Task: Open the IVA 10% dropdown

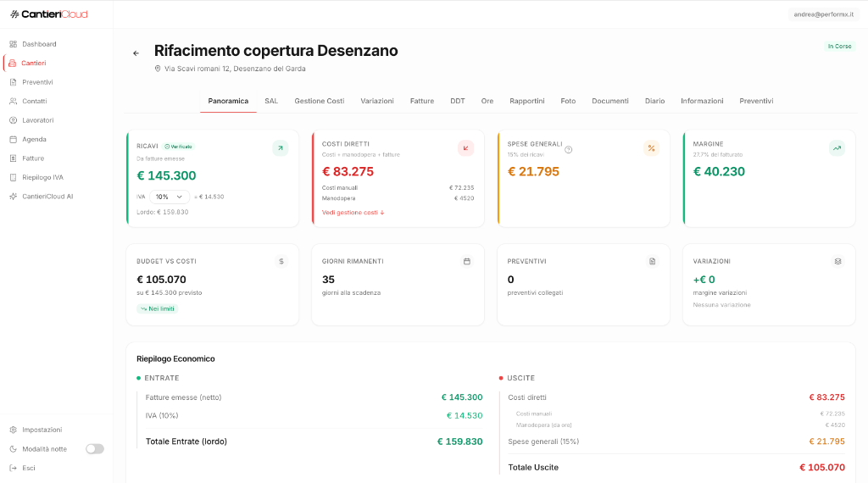Action: [x=170, y=197]
